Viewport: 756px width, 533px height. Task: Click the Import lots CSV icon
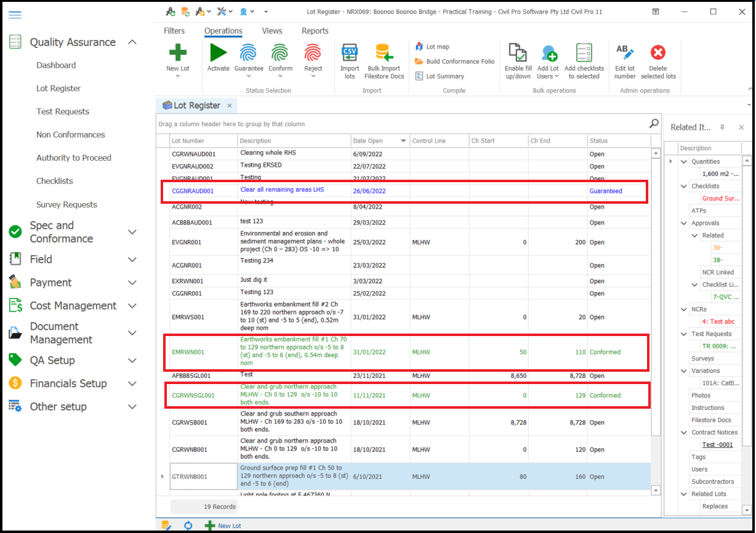(x=350, y=53)
